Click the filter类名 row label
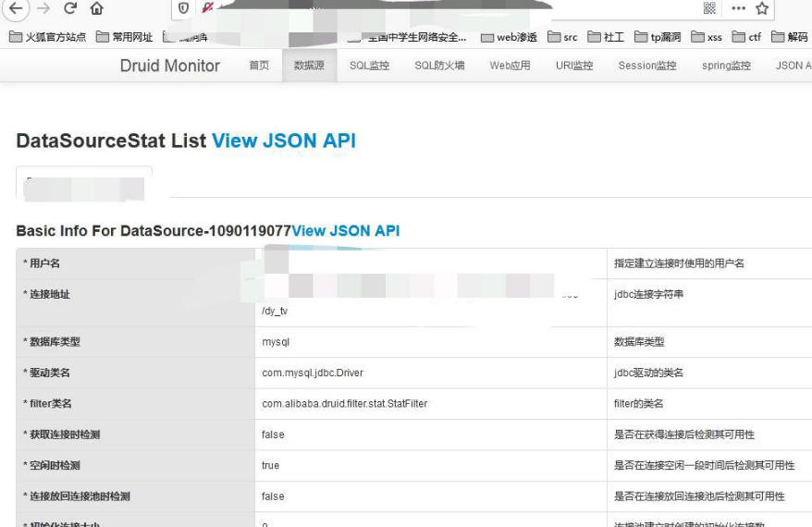Screen dimensions: 812x527 tap(47, 403)
